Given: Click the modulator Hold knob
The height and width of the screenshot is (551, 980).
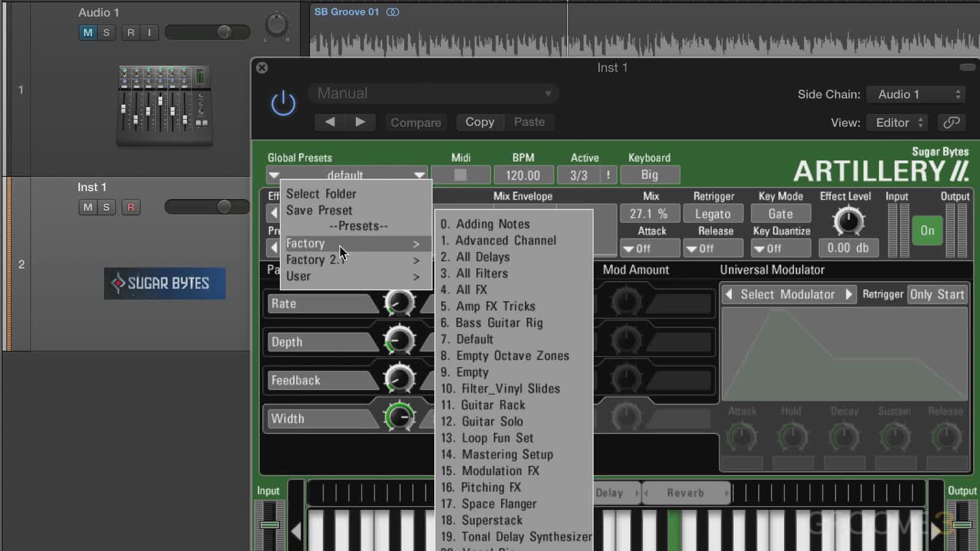Looking at the screenshot, I should (x=793, y=437).
